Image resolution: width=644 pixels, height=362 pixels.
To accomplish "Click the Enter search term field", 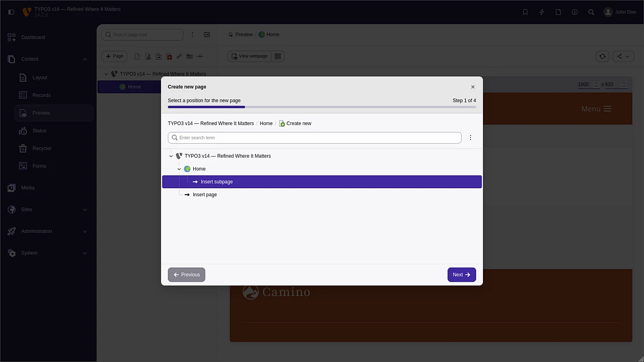I will pos(317,138).
